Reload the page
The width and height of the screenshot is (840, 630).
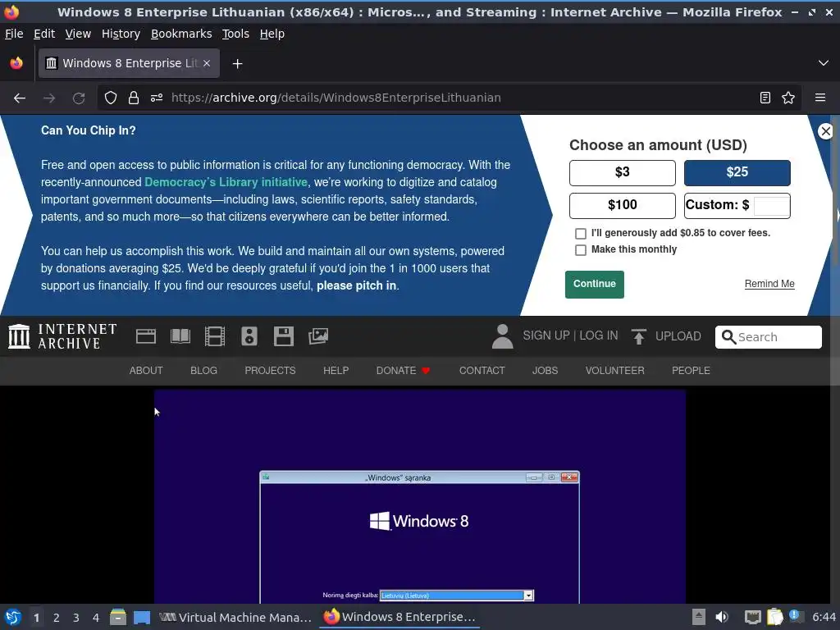point(79,98)
